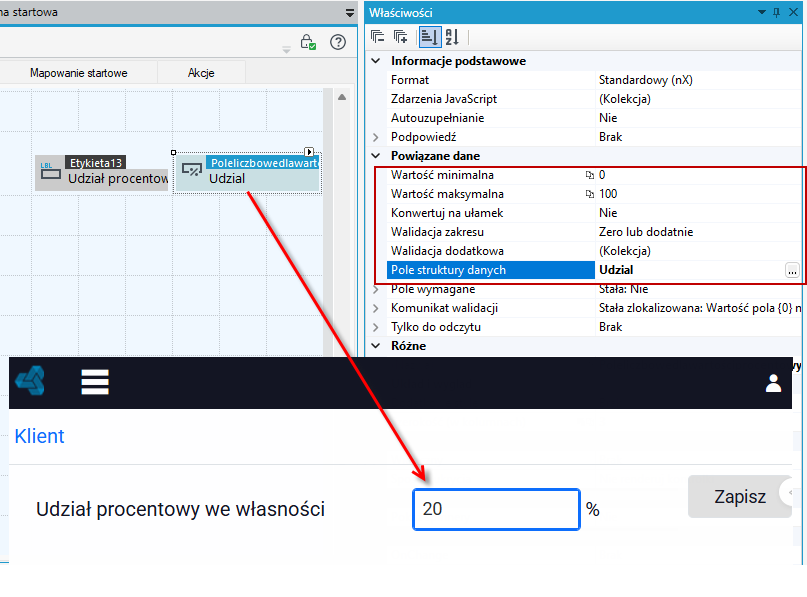The height and width of the screenshot is (597, 807).
Task: Open the hamburger menu in the dark header
Action: pyautogui.click(x=95, y=382)
